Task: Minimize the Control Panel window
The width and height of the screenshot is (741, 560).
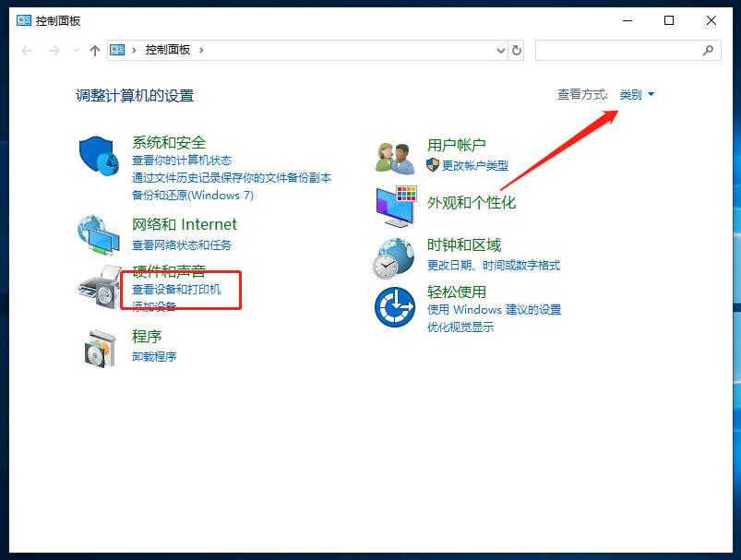Action: (627, 21)
